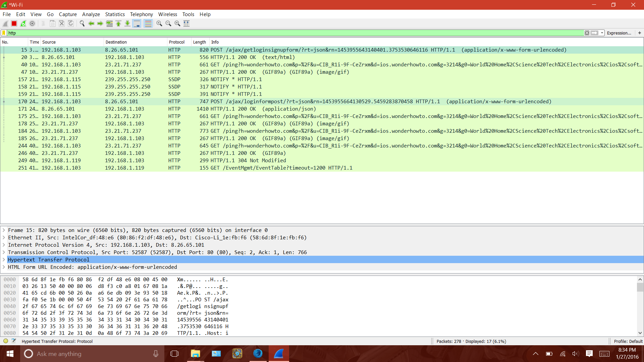The height and width of the screenshot is (362, 644).
Task: Open capture options with the gear icon
Action: [32, 23]
